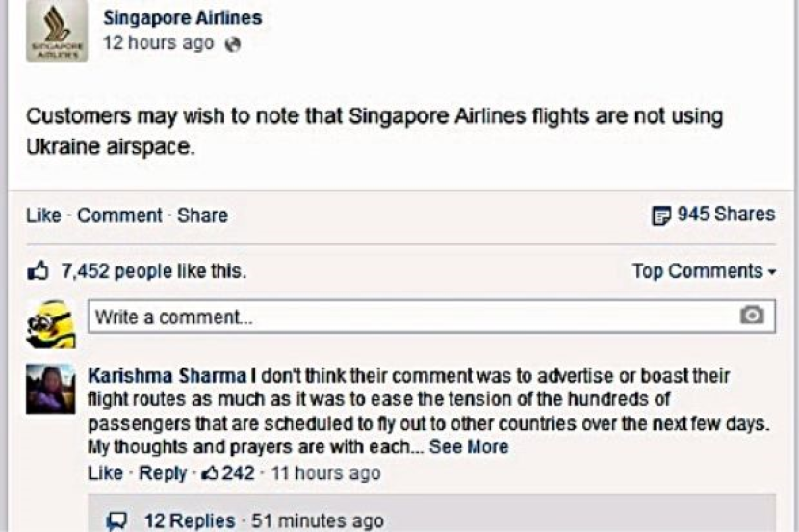This screenshot has height=532, width=799.
Task: Click the globe privacy icon
Action: click(x=231, y=44)
